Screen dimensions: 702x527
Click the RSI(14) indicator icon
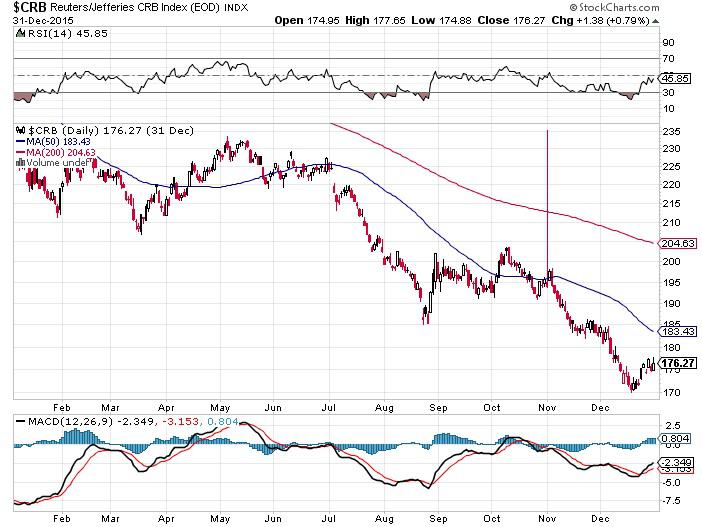(20, 33)
